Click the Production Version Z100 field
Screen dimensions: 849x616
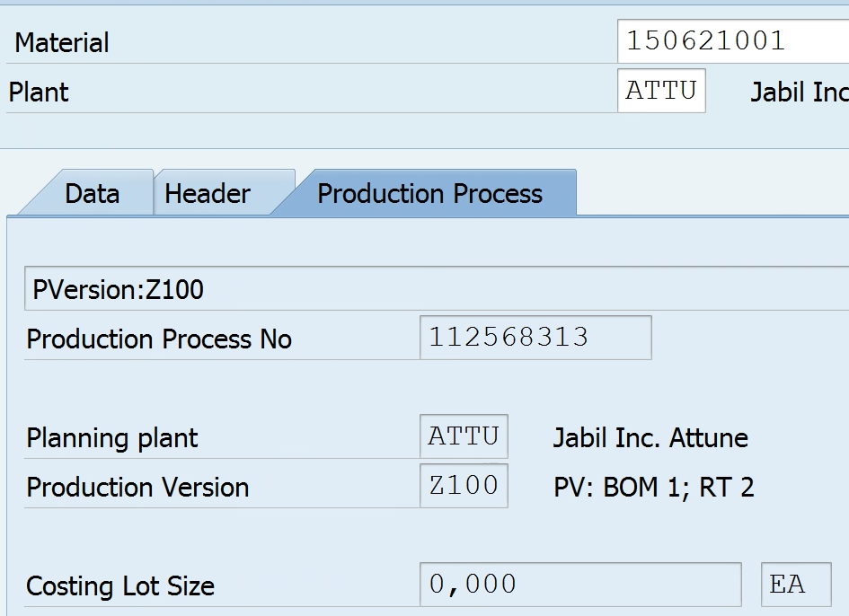[464, 487]
